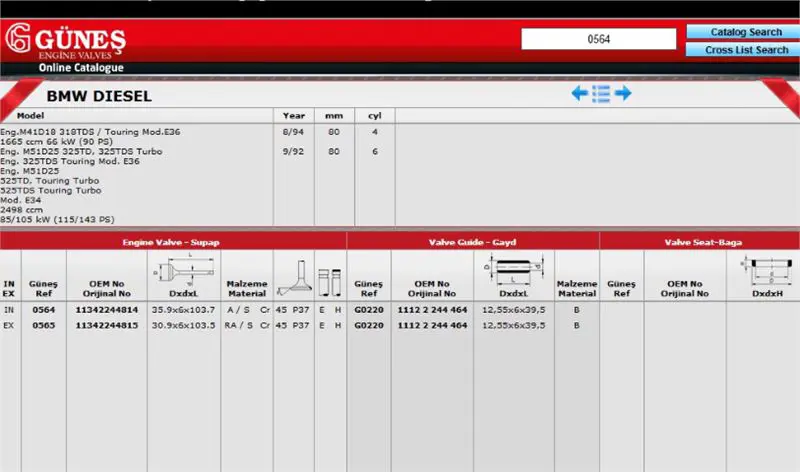Focus the search field containing 0564

click(x=598, y=39)
